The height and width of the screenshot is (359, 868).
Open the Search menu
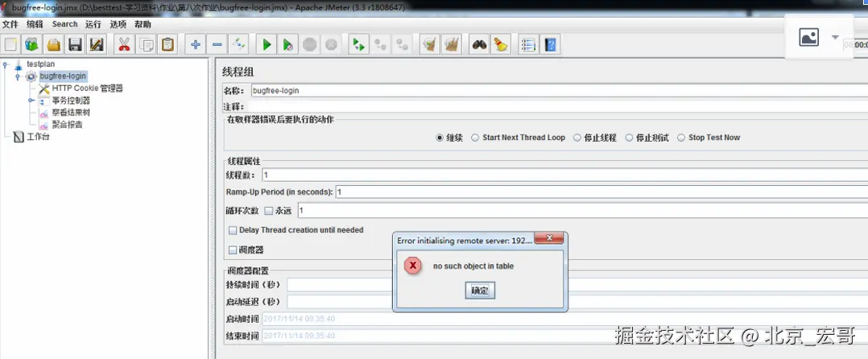(x=64, y=24)
